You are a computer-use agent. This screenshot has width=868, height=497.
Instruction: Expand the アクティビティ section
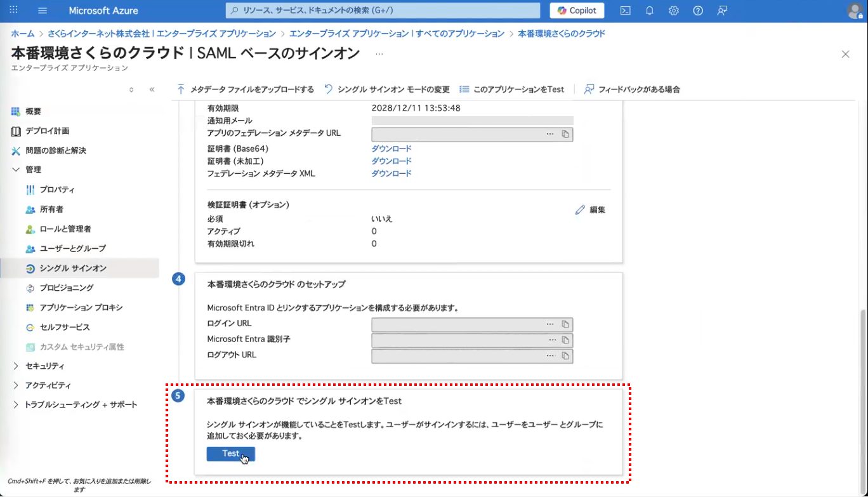[x=16, y=385]
